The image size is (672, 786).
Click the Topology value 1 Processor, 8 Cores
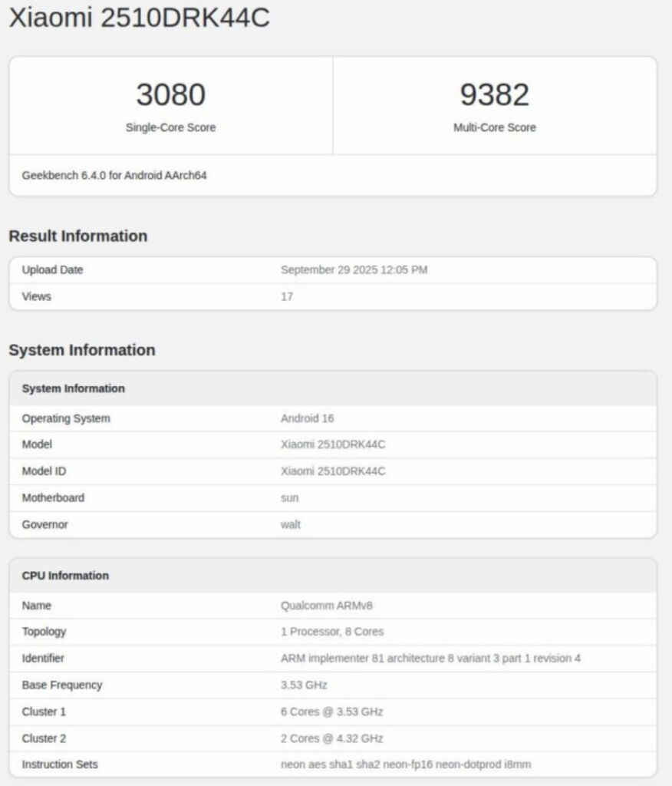332,632
